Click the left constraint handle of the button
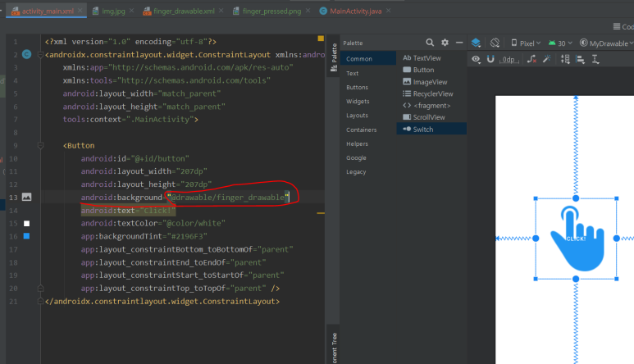The width and height of the screenshot is (634, 364). tap(536, 239)
